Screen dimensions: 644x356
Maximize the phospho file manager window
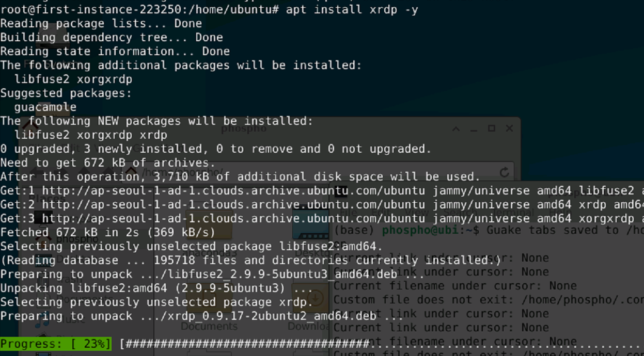point(491,128)
